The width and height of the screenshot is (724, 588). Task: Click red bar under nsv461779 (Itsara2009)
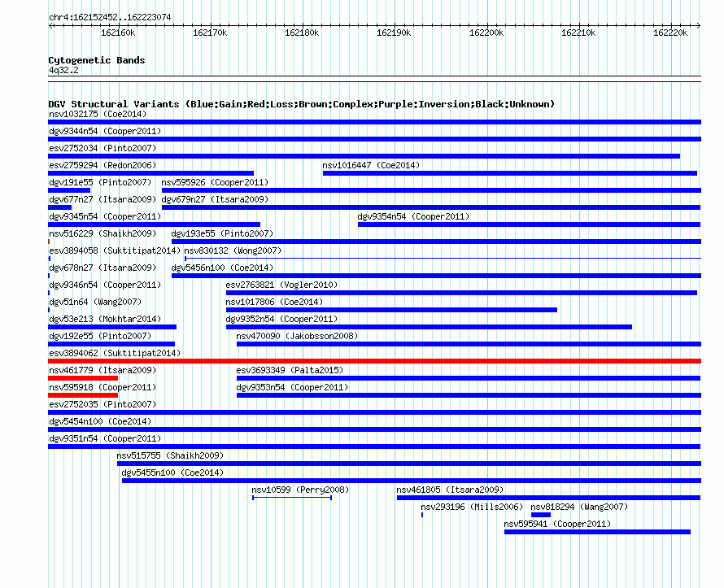tap(83, 378)
